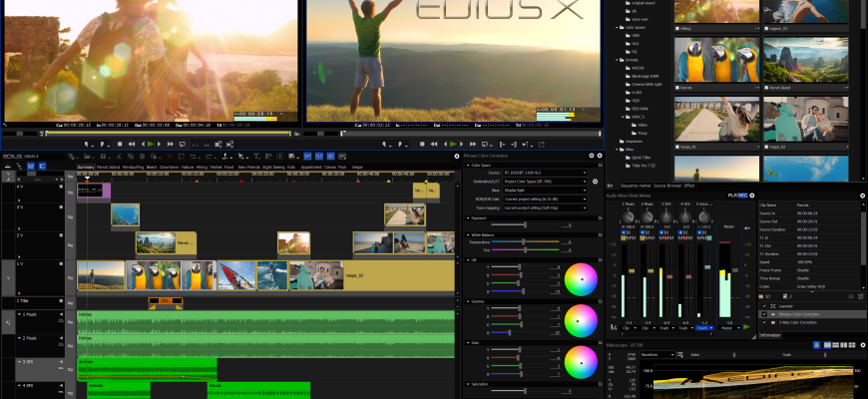Click the Lift color wheel
This screenshot has width=868, height=399.
tap(581, 279)
